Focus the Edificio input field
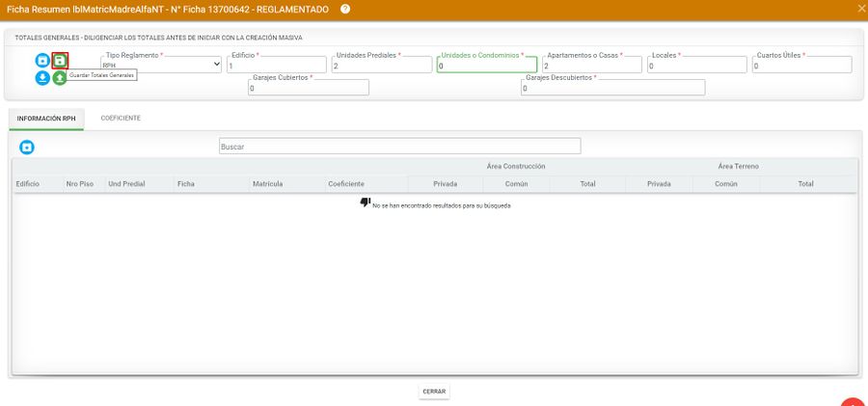The height and width of the screenshot is (406, 868). (x=276, y=66)
